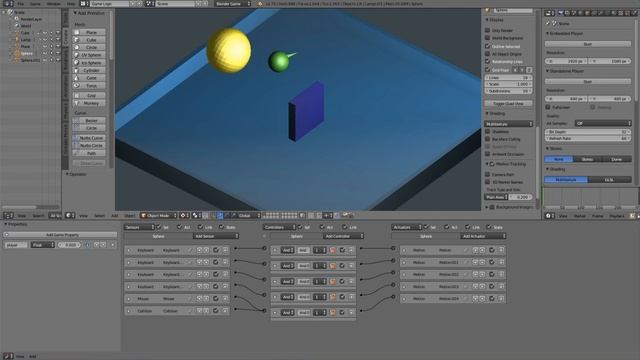Open the Multitexture shading dropdown in viewport panel
Image resolution: width=640 pixels, height=360 pixels.
pos(509,124)
